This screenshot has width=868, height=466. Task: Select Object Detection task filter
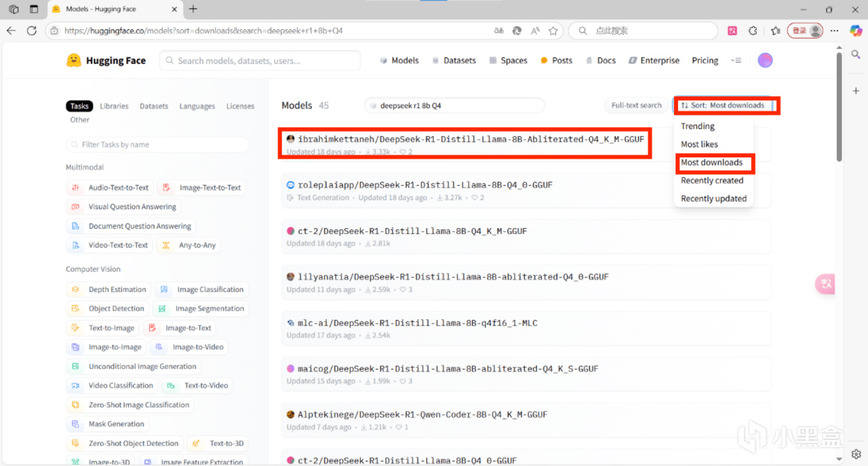click(x=108, y=309)
